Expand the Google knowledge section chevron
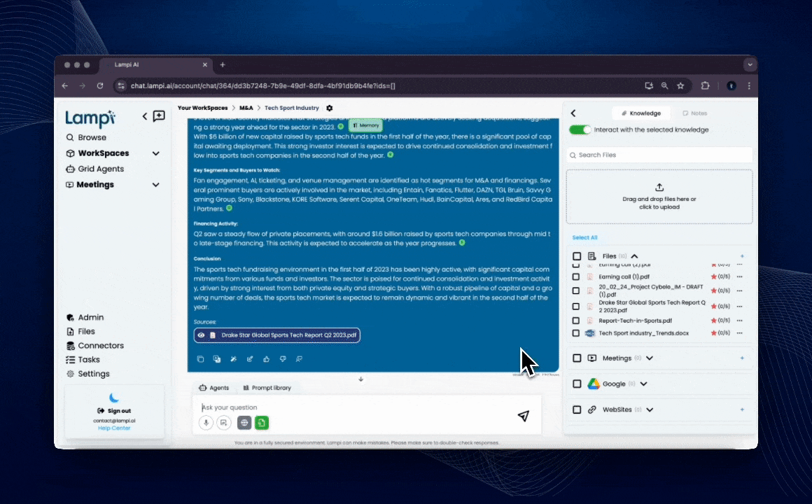This screenshot has height=504, width=812. point(644,384)
